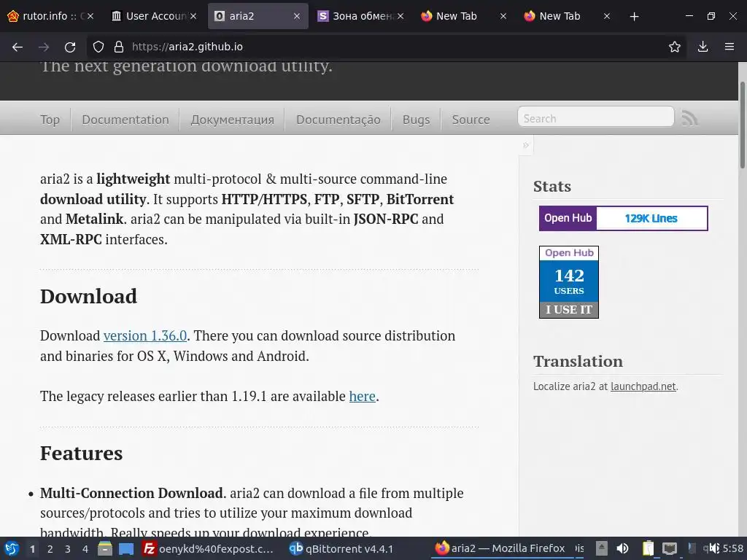Close the rutor.info tab

tap(90, 16)
